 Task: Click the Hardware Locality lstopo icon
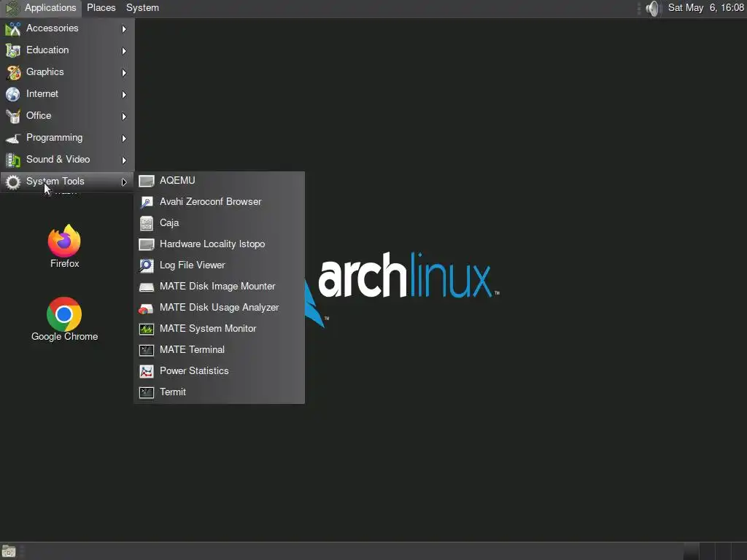pos(146,244)
